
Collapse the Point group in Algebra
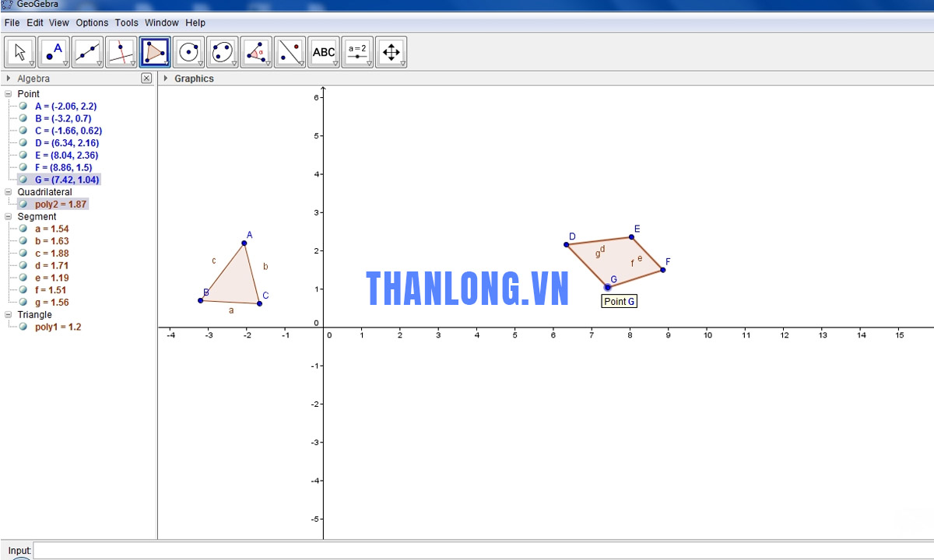pos(9,94)
